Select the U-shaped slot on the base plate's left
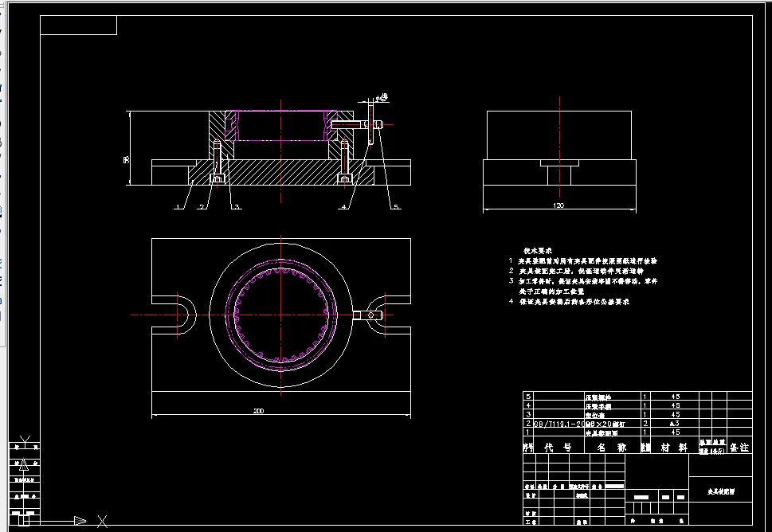 pos(174,315)
